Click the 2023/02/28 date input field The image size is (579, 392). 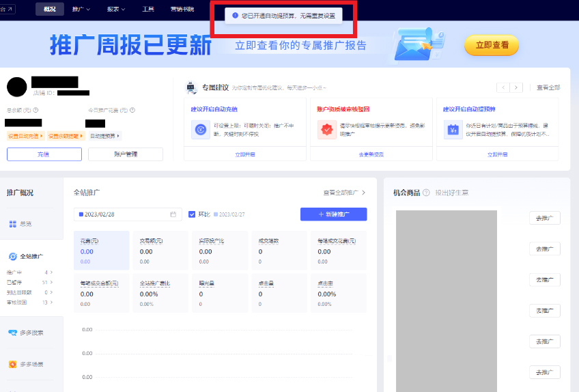(128, 214)
